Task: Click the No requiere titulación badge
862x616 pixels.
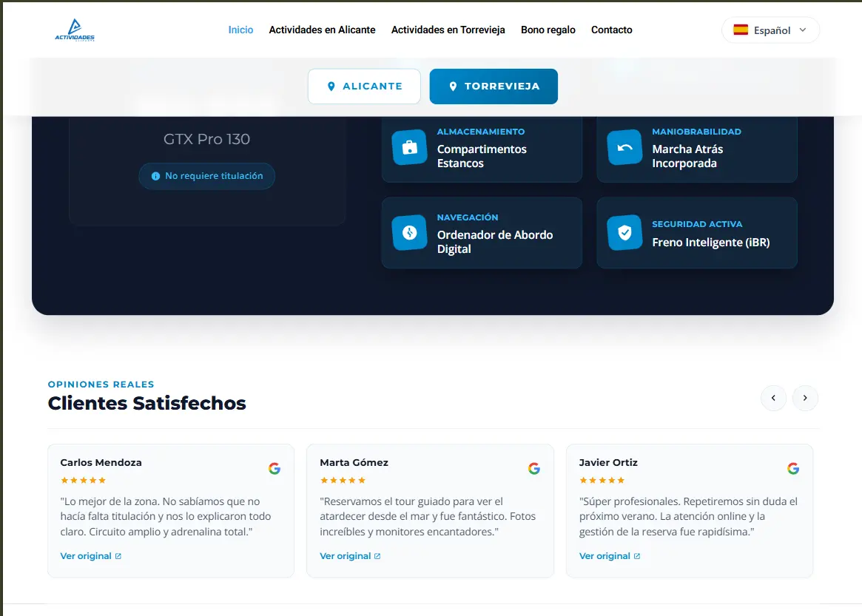Action: point(206,176)
